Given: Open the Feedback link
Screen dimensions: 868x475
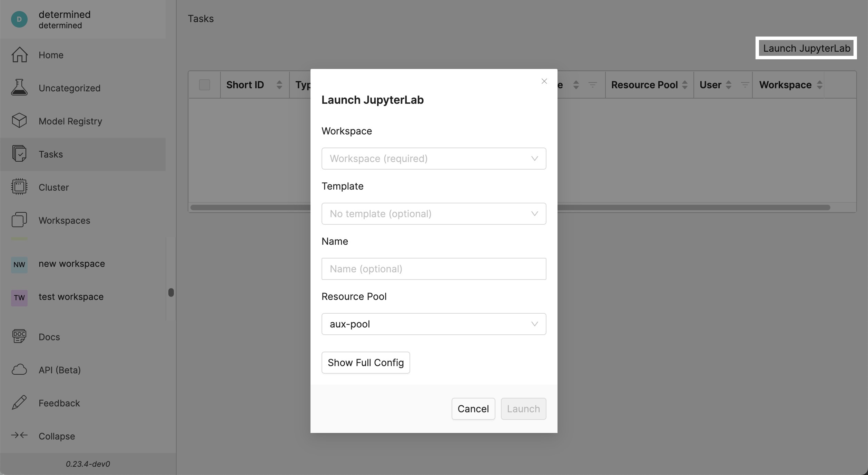Looking at the screenshot, I should coord(83,403).
